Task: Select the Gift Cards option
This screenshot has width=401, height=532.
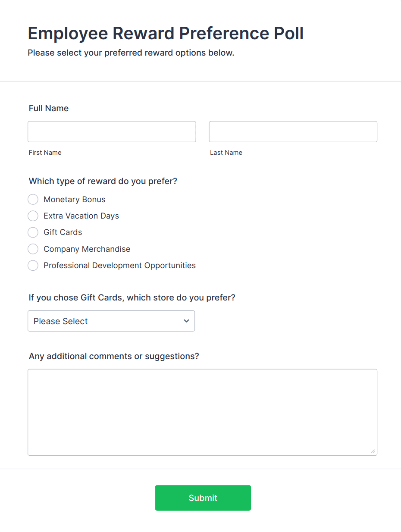Action: point(33,232)
